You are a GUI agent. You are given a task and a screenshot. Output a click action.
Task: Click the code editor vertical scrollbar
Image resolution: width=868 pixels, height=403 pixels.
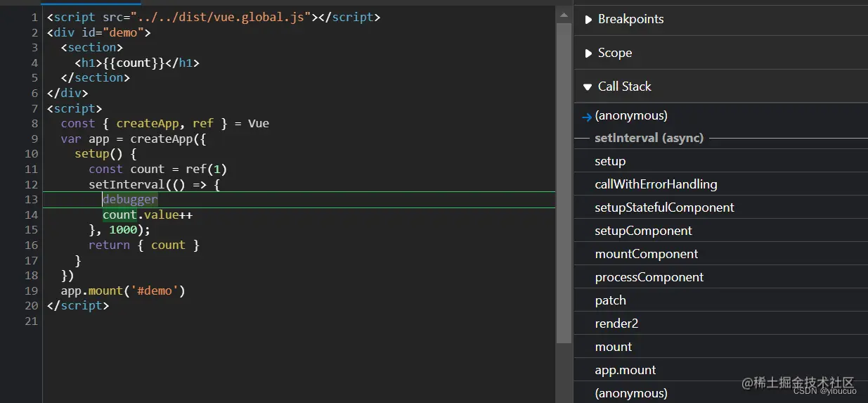pos(564,181)
